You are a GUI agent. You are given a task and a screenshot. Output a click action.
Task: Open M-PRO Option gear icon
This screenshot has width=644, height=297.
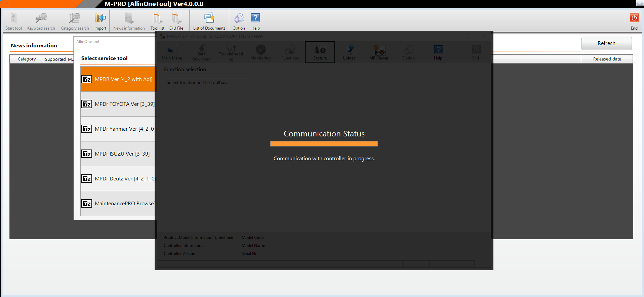point(239,21)
